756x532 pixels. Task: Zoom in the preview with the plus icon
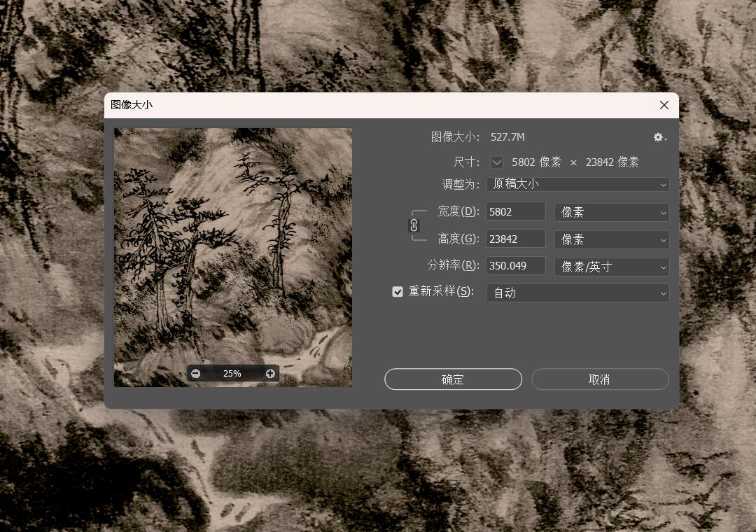[270, 373]
